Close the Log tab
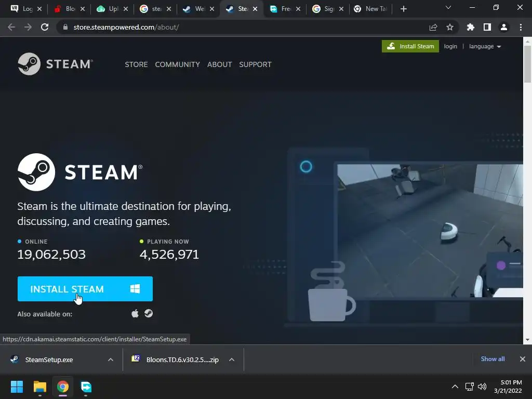Viewport: 532px width, 399px height. (x=39, y=9)
